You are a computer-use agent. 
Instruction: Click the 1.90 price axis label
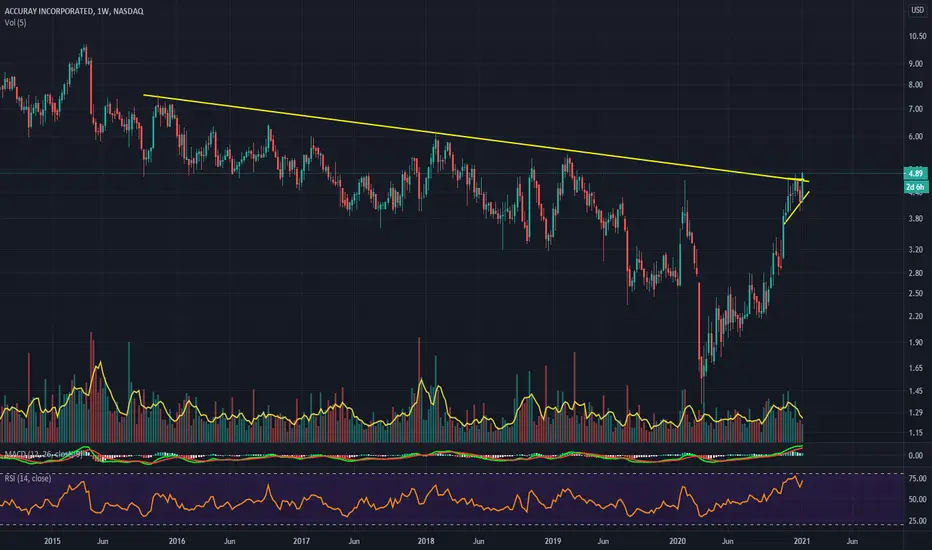(916, 343)
